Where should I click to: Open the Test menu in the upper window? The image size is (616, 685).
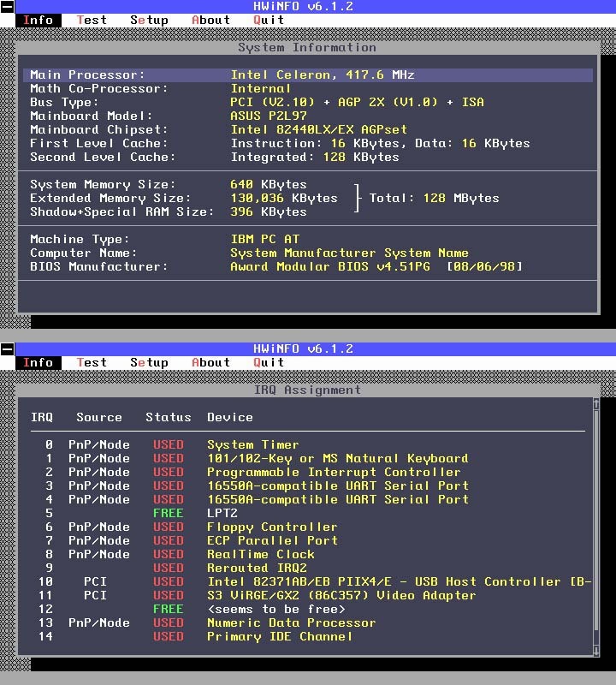click(92, 20)
